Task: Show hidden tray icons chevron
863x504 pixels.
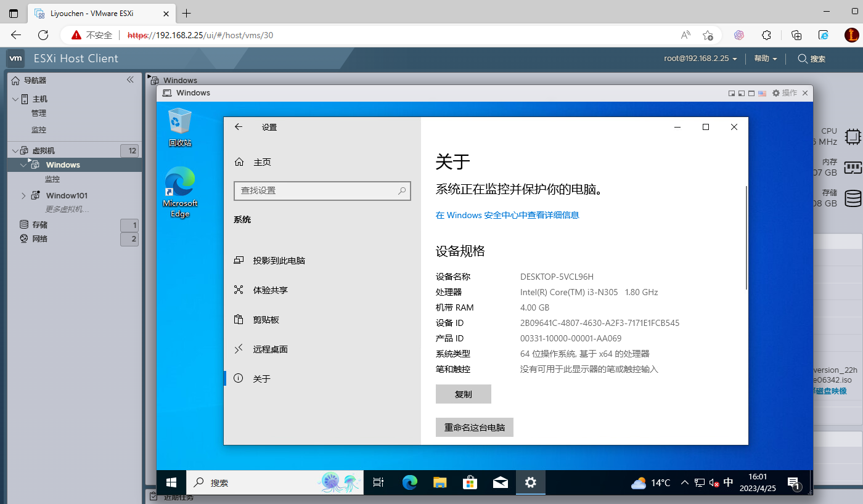Action: point(684,482)
